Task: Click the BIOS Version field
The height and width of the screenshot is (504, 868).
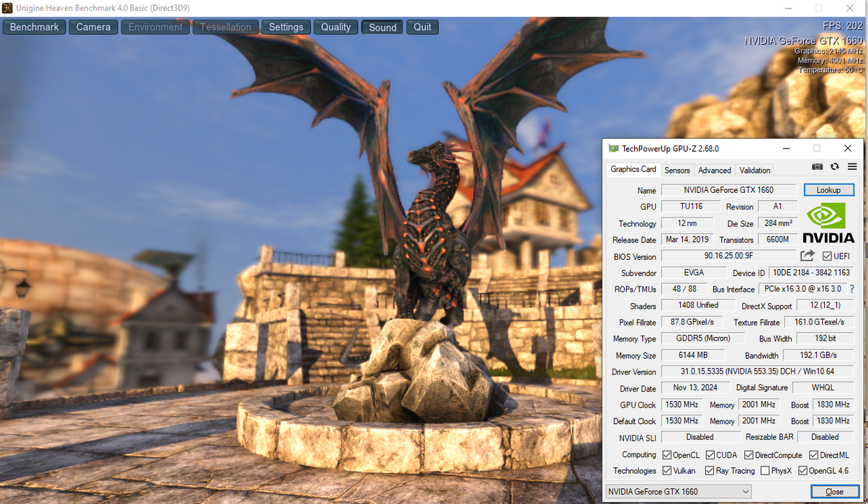Action: click(728, 256)
